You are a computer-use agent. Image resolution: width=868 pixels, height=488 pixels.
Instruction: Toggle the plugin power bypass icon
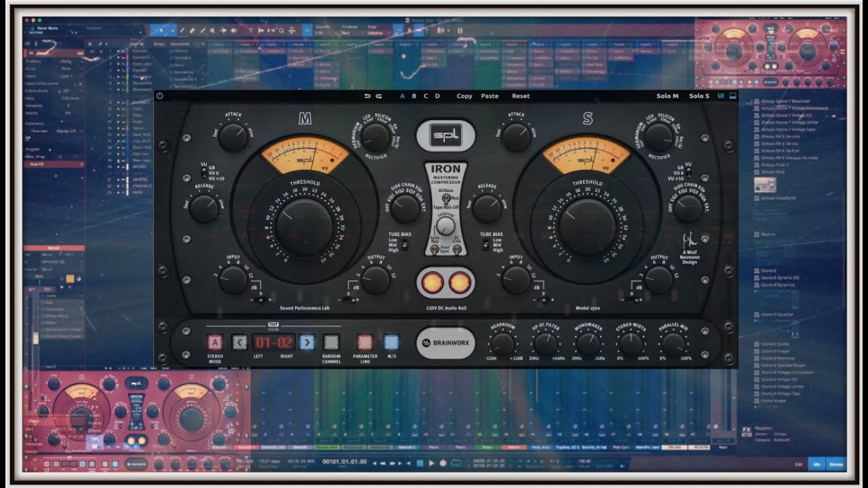click(159, 96)
